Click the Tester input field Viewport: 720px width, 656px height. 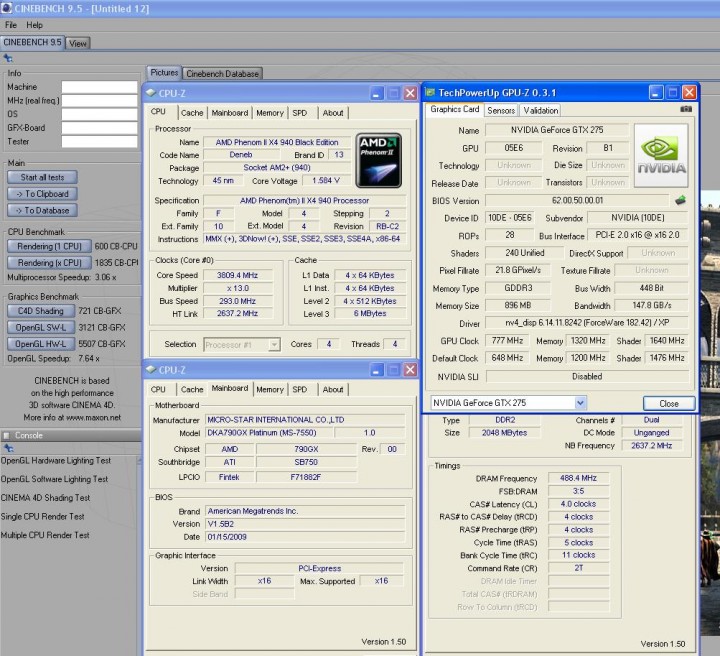[100, 141]
